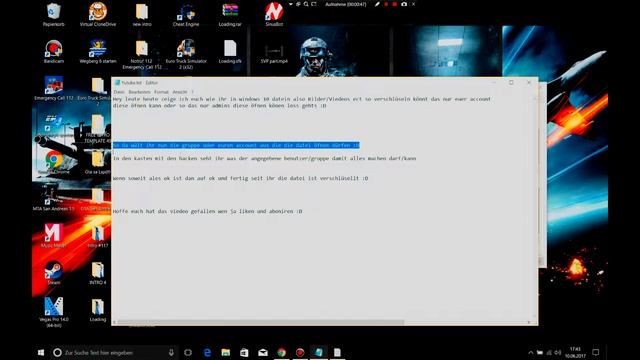
Task: Open the Format menu in Editor
Action: [161, 92]
